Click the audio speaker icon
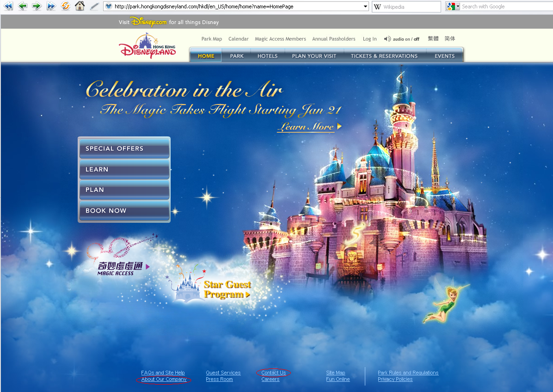Viewport: 553px width, 392px height. (387, 39)
